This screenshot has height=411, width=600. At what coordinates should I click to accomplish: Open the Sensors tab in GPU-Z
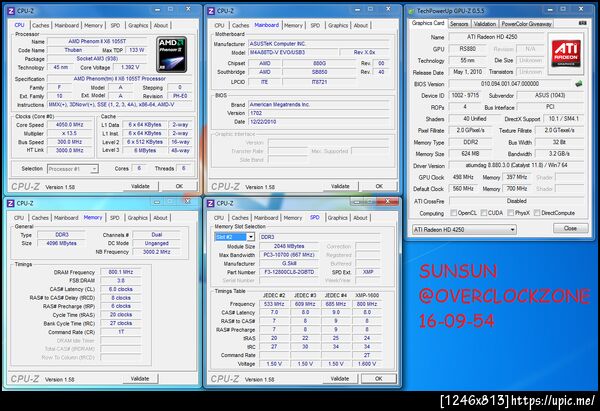[459, 24]
